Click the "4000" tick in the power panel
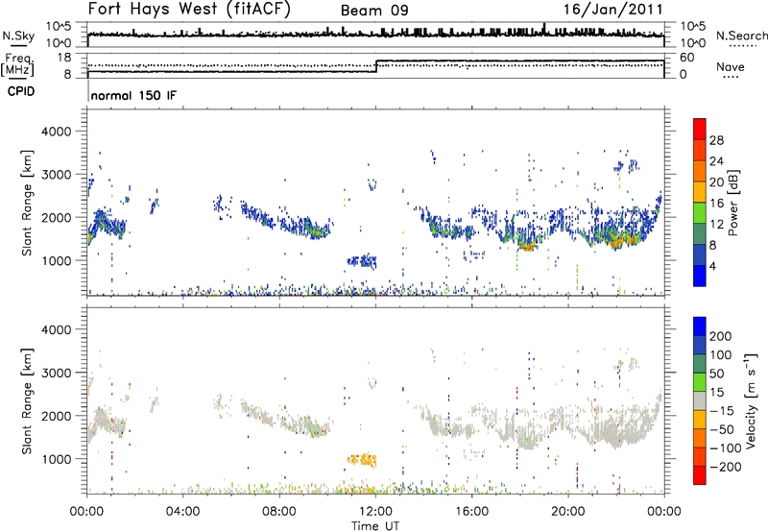This screenshot has height=532, width=768. (x=56, y=132)
